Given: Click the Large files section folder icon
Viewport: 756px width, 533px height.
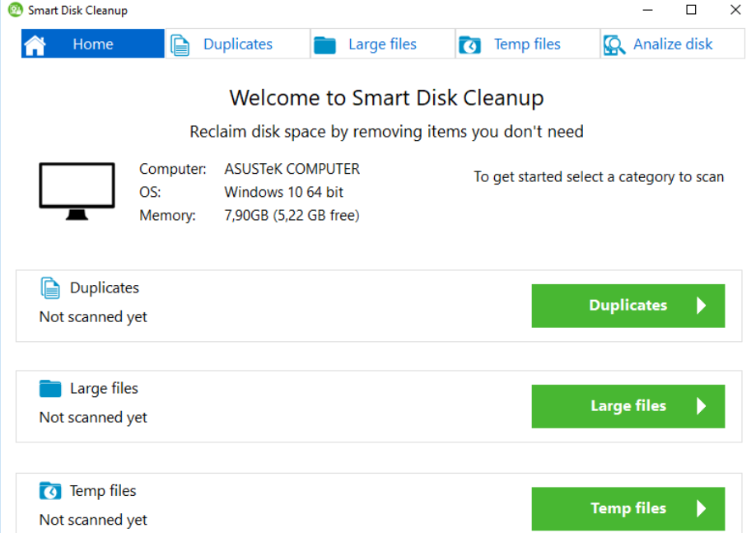Looking at the screenshot, I should [x=50, y=389].
